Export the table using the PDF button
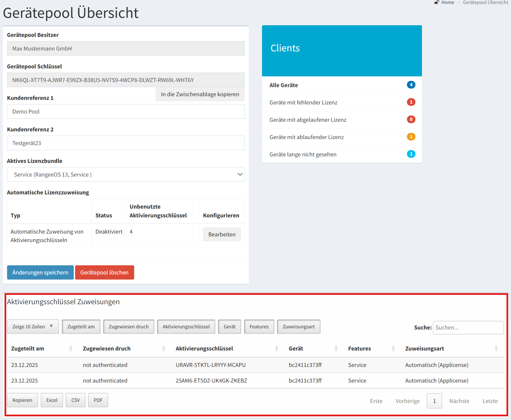 (98, 400)
